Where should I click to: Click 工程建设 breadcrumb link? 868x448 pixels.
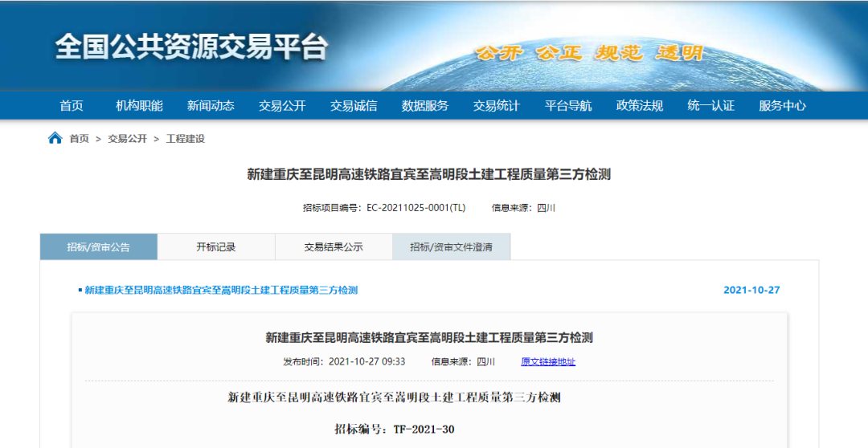pos(186,139)
